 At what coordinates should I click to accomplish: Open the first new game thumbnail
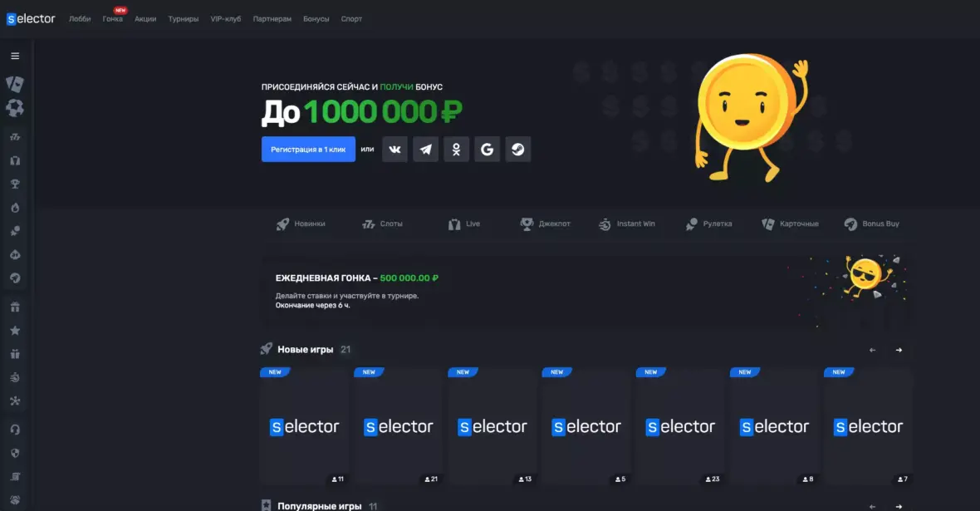tap(305, 426)
